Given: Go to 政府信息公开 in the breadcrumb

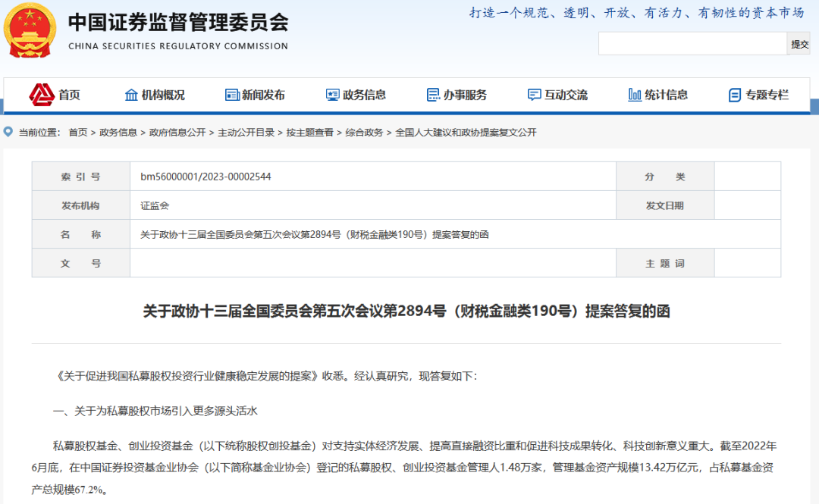Looking at the screenshot, I should [x=177, y=133].
